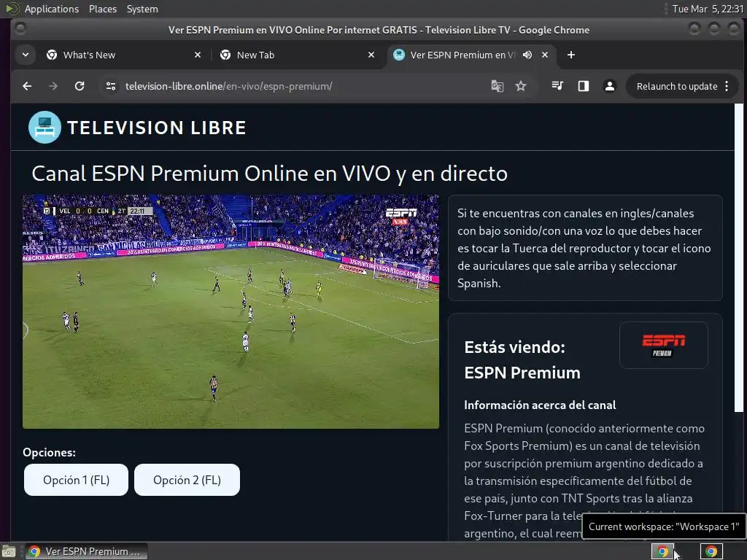Screen dimensions: 747x560
Task: Click the Relaunch to update button
Action: point(676,86)
